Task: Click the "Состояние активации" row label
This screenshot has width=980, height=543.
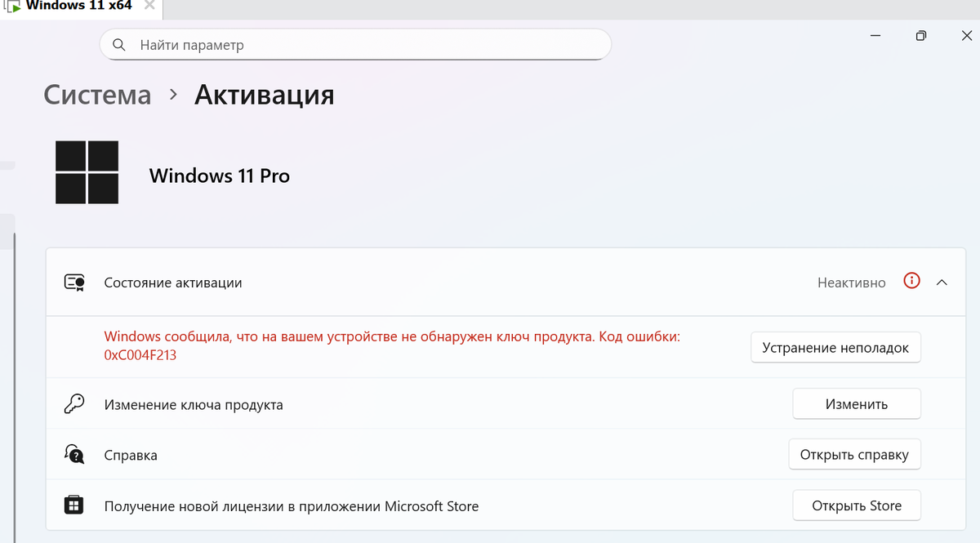Action: tap(173, 283)
